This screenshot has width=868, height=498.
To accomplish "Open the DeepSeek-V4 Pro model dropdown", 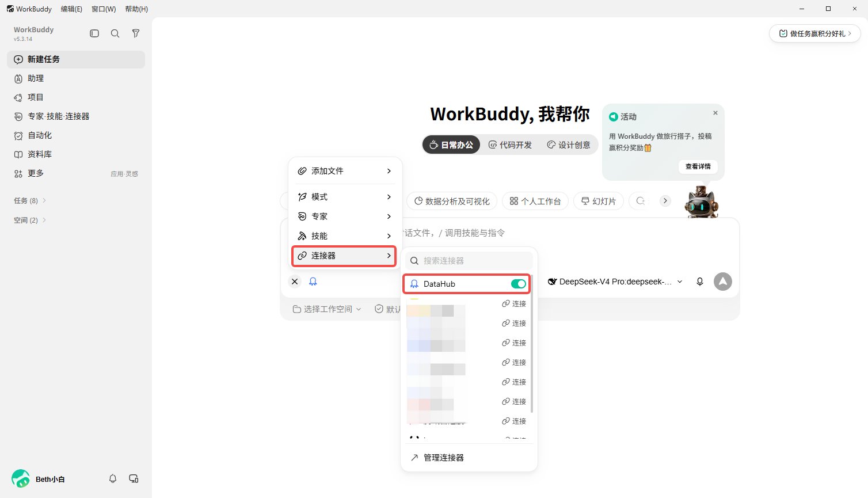I will coord(615,282).
